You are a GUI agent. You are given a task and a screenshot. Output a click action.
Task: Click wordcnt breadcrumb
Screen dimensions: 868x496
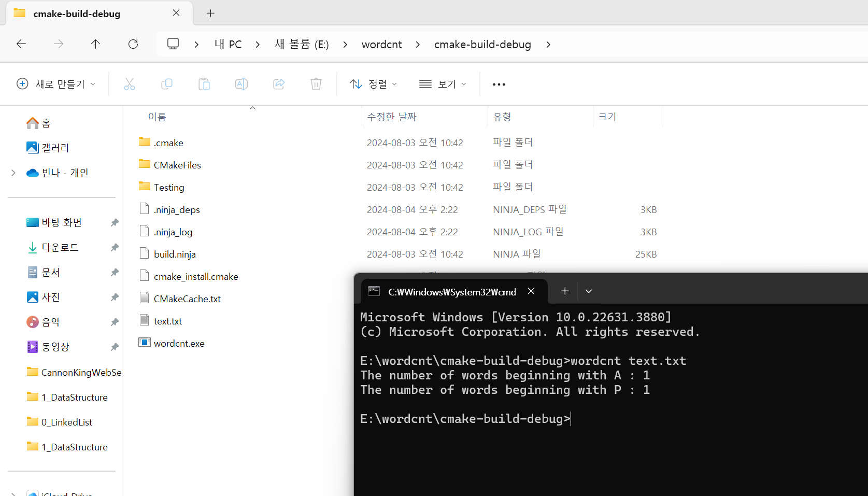[381, 45]
